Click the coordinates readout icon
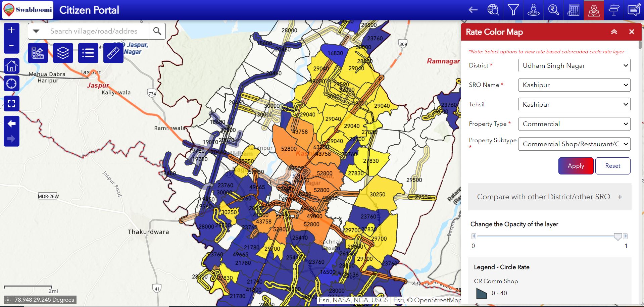 tap(8, 300)
